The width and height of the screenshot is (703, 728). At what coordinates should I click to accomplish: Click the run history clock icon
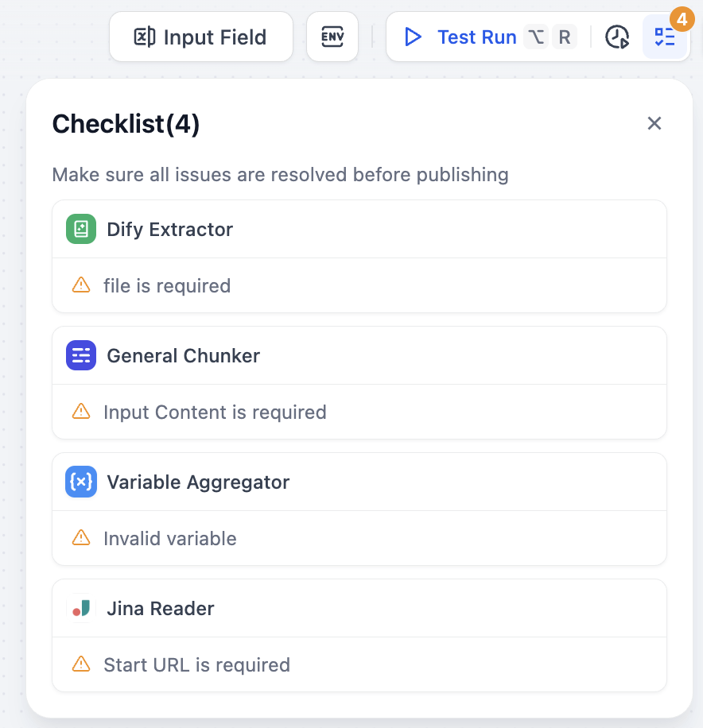tap(616, 37)
